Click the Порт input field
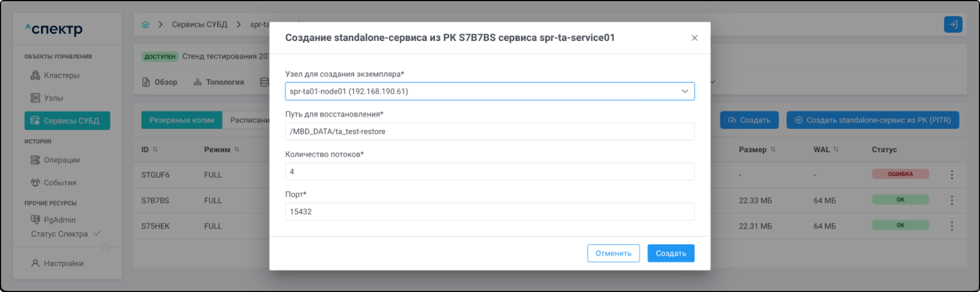Screen dimensions: 980x292 click(489, 212)
